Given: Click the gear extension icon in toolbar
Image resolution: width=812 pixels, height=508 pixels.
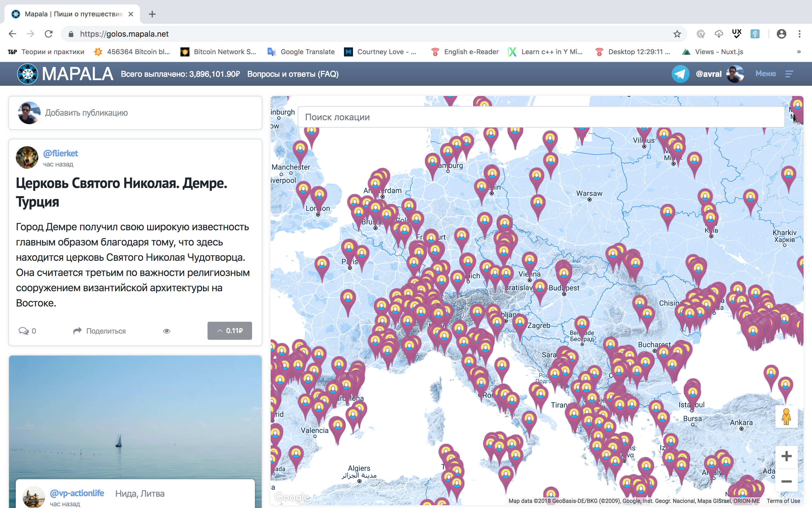Looking at the screenshot, I should (701, 34).
